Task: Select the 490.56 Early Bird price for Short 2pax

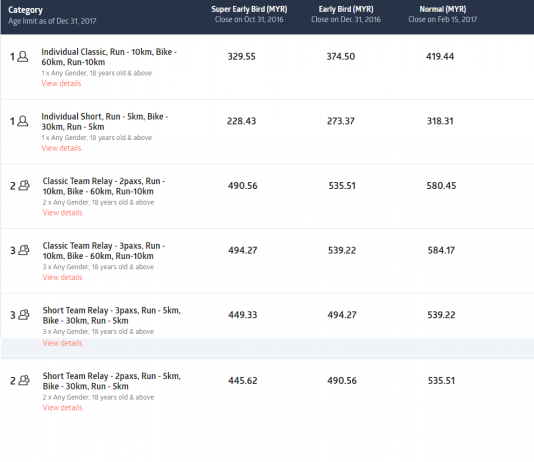Action: [342, 381]
